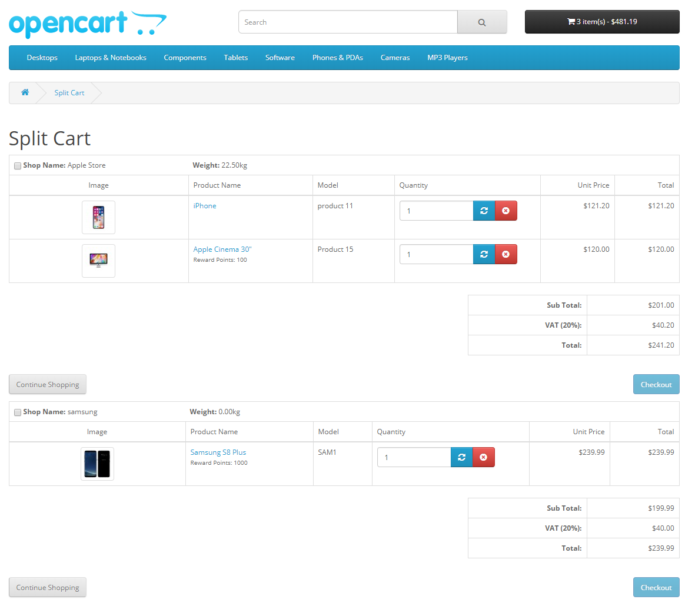
Task: Click the "Weight: 0.00kg" text
Action: tap(215, 412)
